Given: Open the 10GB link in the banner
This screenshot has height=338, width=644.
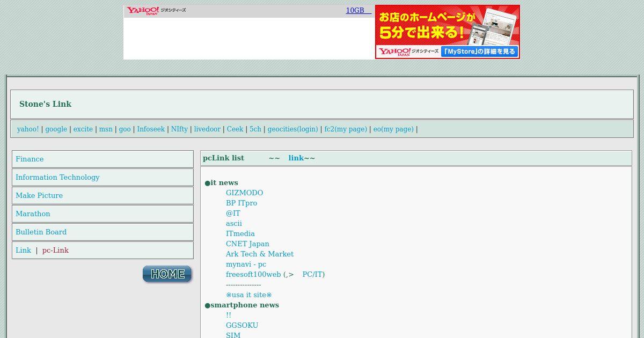Looking at the screenshot, I should (x=358, y=11).
